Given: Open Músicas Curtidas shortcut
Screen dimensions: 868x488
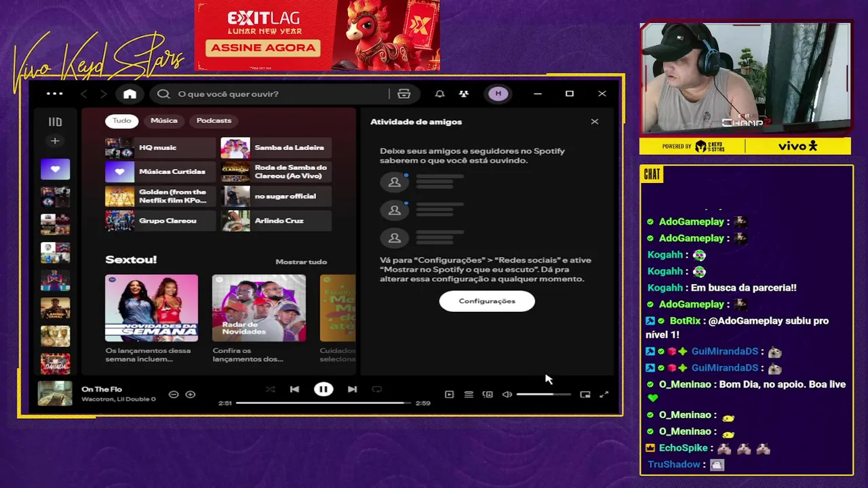Looking at the screenshot, I should pyautogui.click(x=161, y=172).
